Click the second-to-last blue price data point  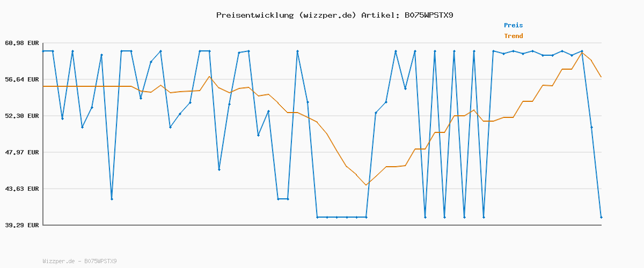[x=591, y=127]
